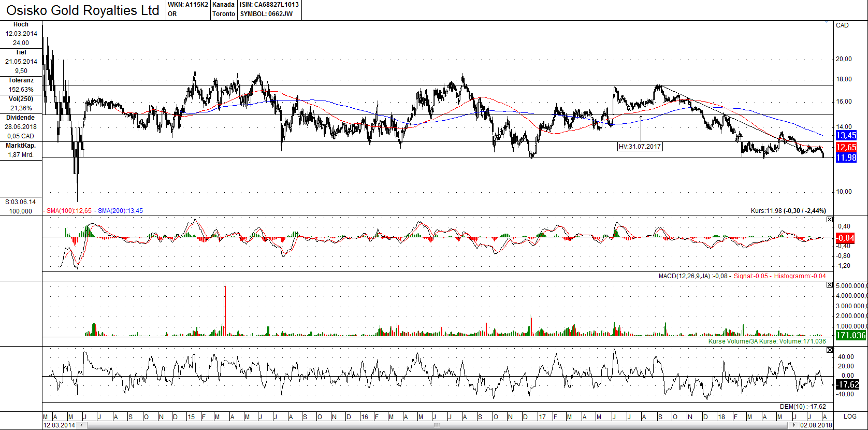
Task: Close the MACD indicator panel
Action: [x=830, y=220]
